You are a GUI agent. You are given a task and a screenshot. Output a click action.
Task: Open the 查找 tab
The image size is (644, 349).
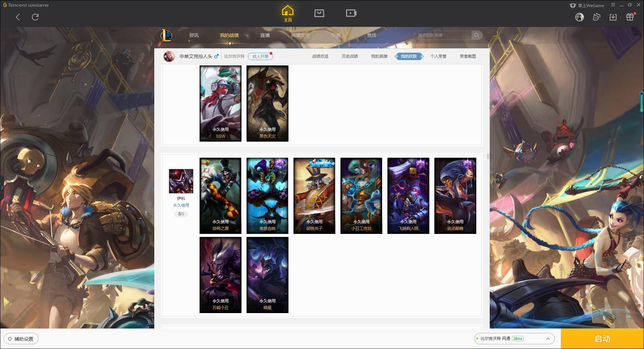click(372, 35)
